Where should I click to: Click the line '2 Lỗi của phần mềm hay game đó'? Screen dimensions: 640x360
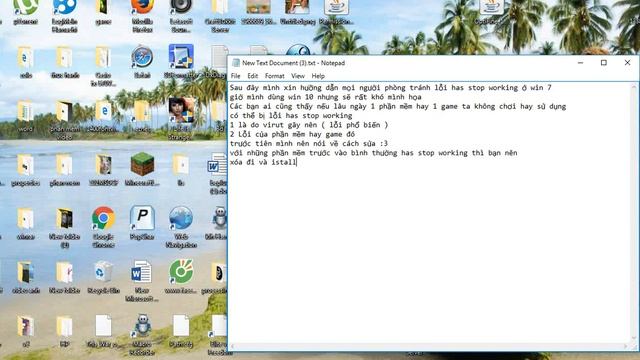[292, 134]
